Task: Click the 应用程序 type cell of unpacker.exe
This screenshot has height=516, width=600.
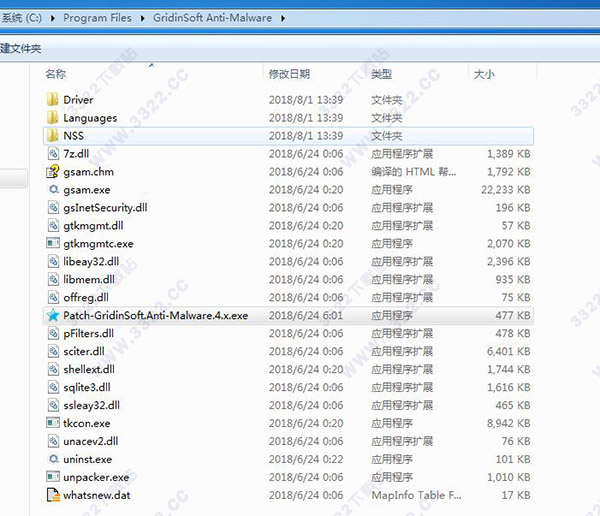Action: [x=392, y=477]
